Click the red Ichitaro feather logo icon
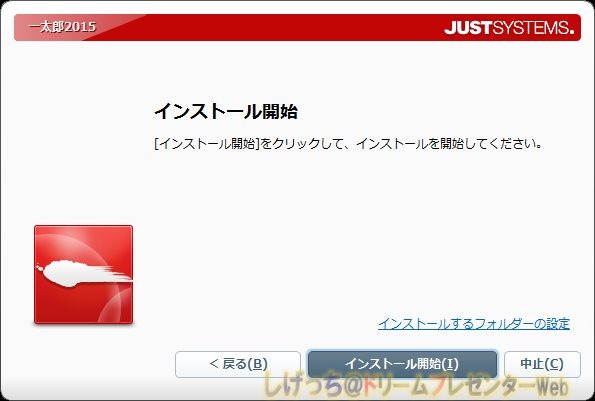The height and width of the screenshot is (401, 595). coord(83,275)
